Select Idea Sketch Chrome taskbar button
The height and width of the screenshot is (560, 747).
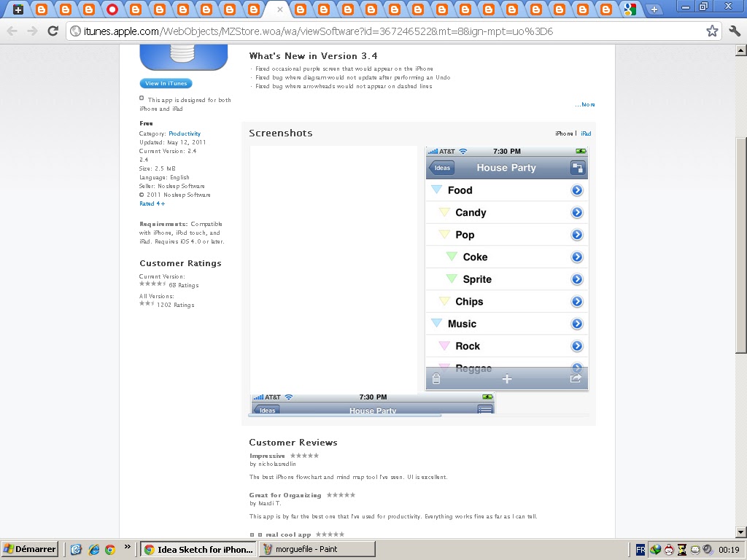[x=198, y=550]
